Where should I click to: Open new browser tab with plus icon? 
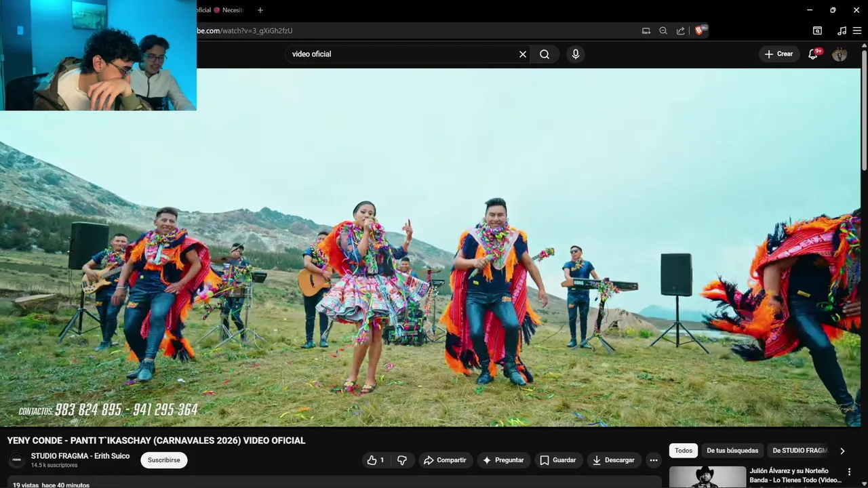(260, 10)
